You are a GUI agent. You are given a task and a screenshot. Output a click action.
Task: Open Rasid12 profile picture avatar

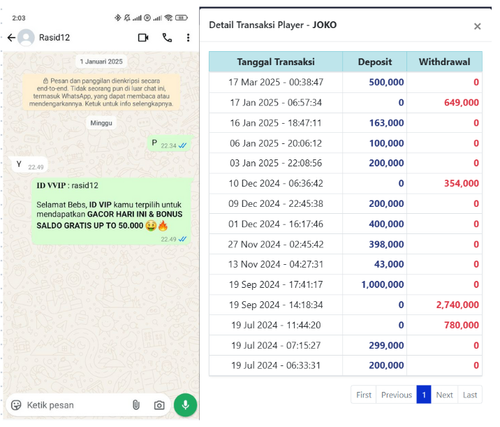pos(26,37)
